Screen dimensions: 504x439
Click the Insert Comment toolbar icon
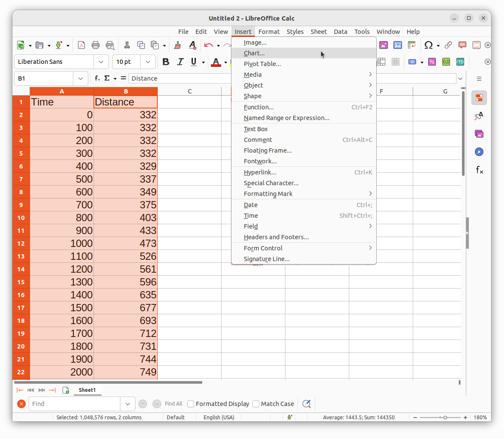pos(462,45)
